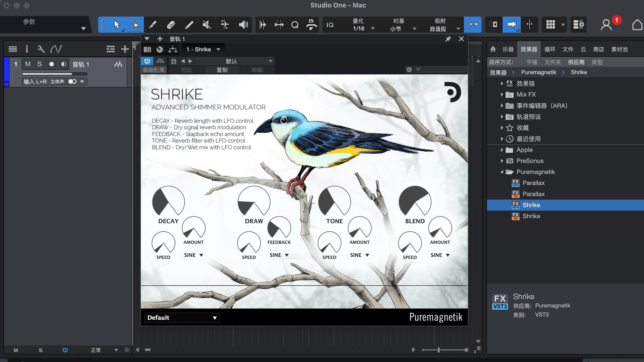The image size is (644, 362).
Task: Bypass Shrike with power button
Action: pyautogui.click(x=147, y=61)
